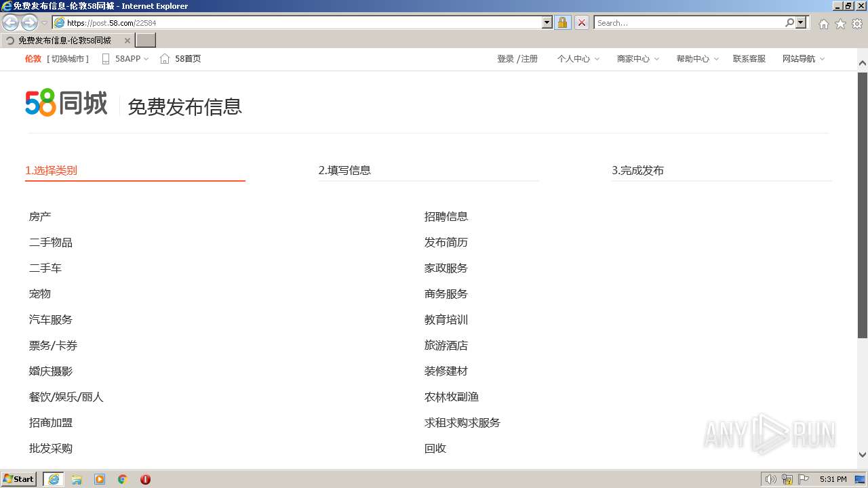Open the media player taskbar icon
Viewport: 868px width, 488px height.
[100, 479]
